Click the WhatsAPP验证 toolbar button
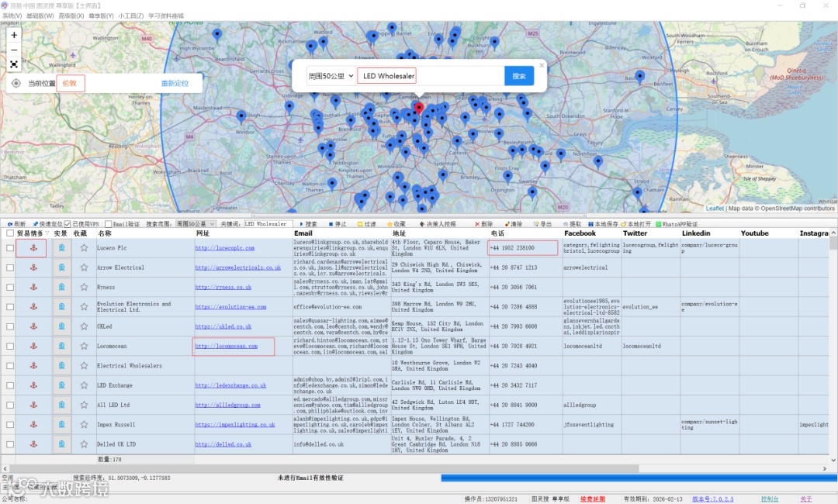Image resolution: width=838 pixels, height=504 pixels. tap(677, 224)
